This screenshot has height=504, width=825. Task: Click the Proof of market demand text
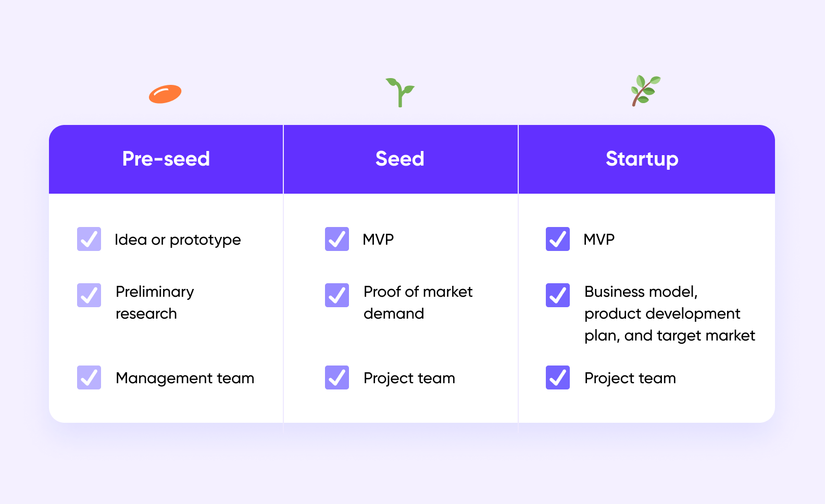coord(418,303)
